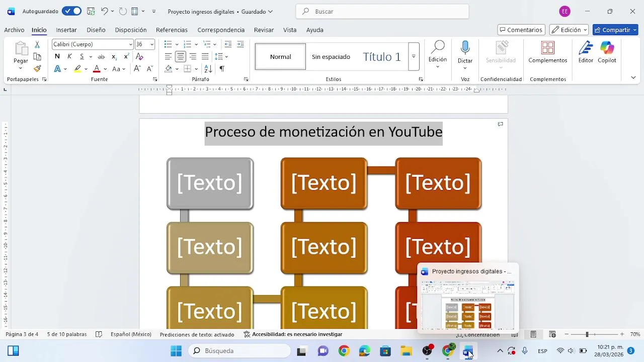Open Copilot from the ribbon
644x362 pixels.
coord(607,48)
